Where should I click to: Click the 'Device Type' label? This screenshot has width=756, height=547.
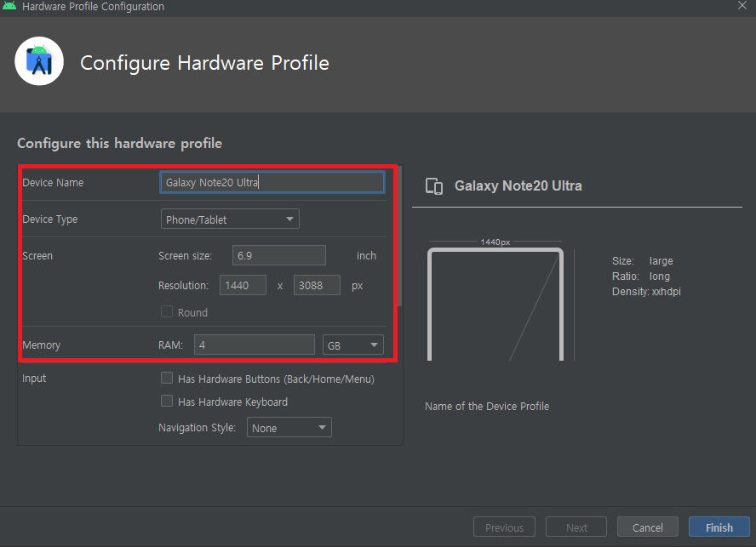point(50,219)
